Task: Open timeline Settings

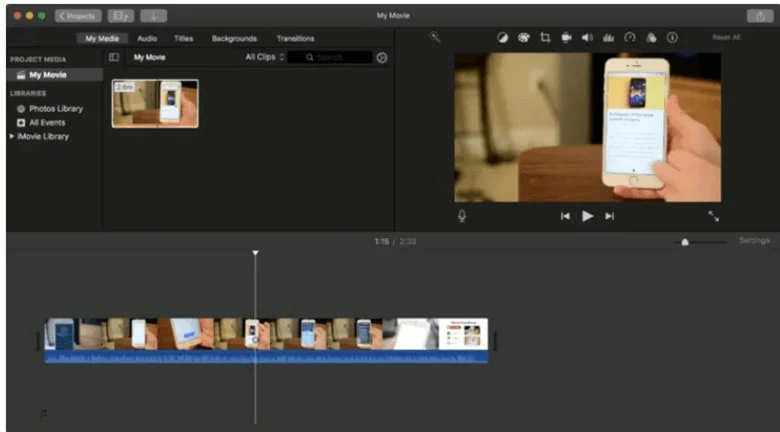Action: (754, 240)
